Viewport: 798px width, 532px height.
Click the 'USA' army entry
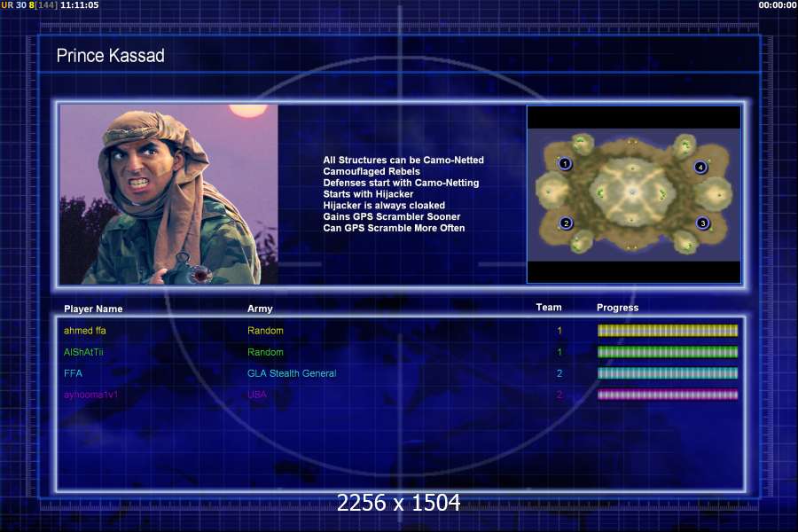point(257,395)
